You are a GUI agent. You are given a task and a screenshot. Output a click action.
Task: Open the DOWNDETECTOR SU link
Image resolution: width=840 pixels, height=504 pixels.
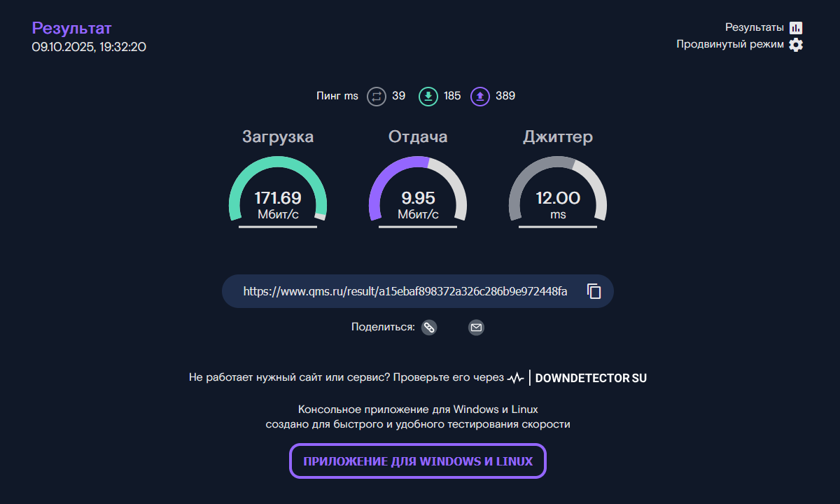pos(591,378)
